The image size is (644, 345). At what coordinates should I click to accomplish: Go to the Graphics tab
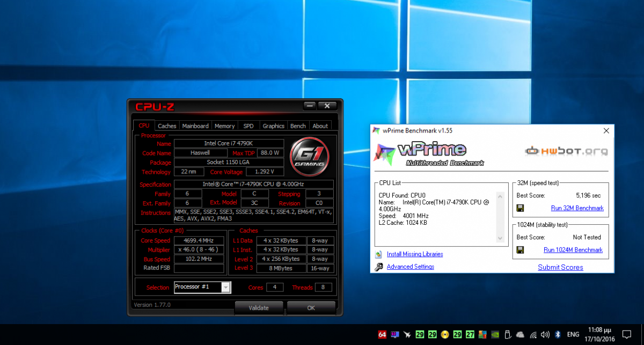click(273, 126)
